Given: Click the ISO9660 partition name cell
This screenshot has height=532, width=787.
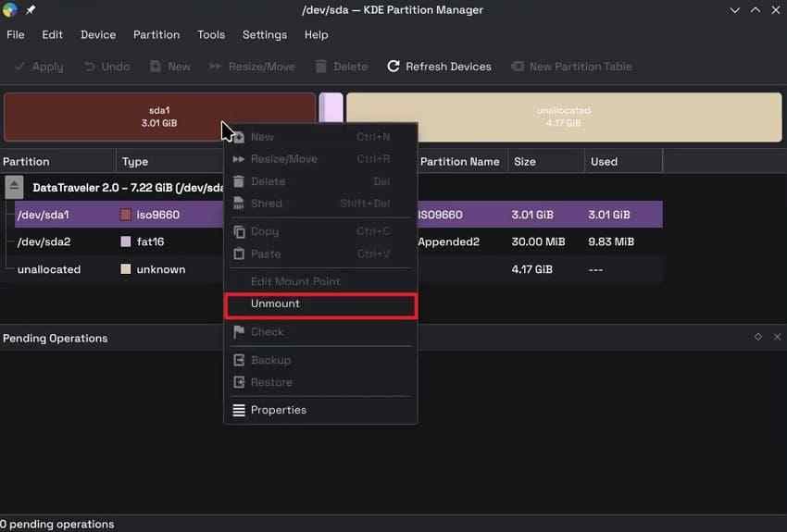Looking at the screenshot, I should (440, 215).
